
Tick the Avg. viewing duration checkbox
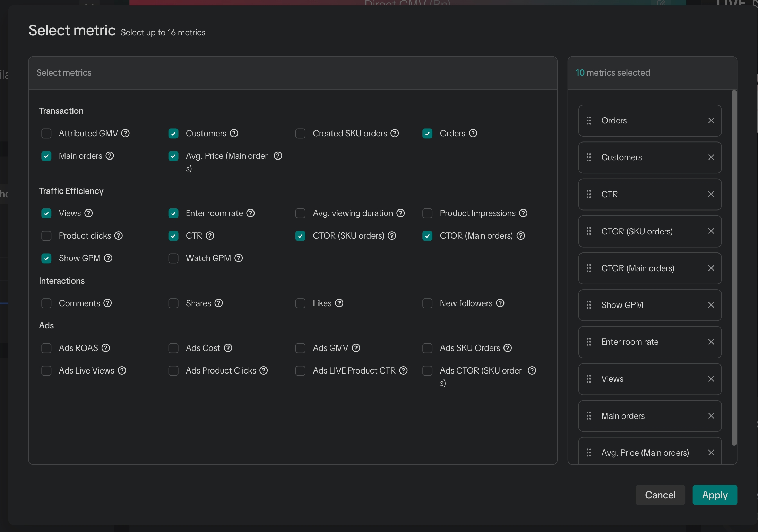[x=300, y=213]
